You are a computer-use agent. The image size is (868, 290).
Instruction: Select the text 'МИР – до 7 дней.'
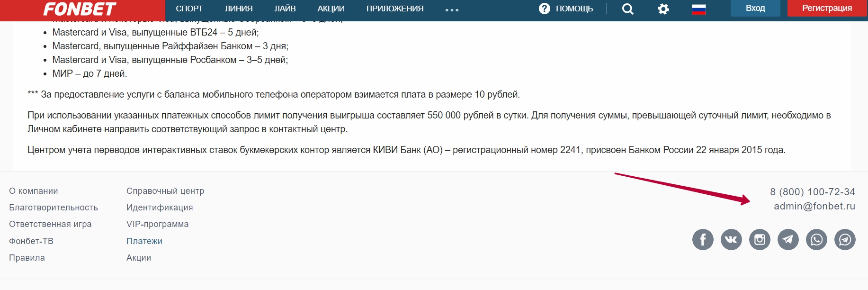click(90, 73)
